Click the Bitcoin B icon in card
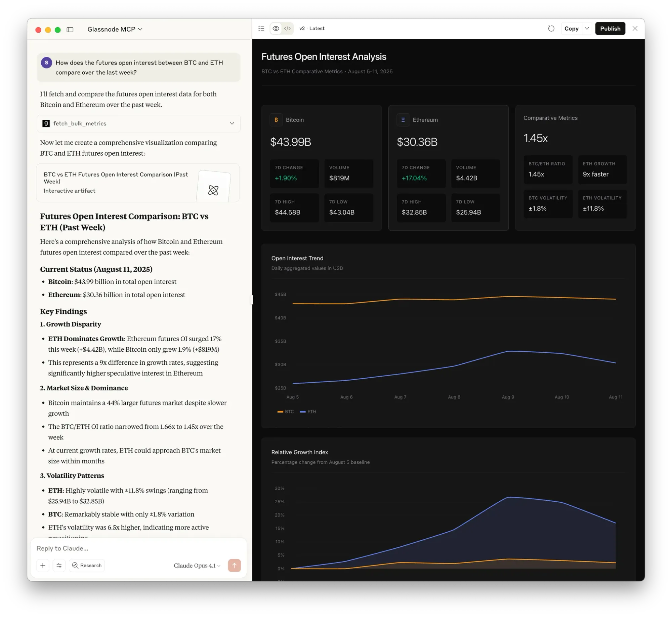 point(276,120)
